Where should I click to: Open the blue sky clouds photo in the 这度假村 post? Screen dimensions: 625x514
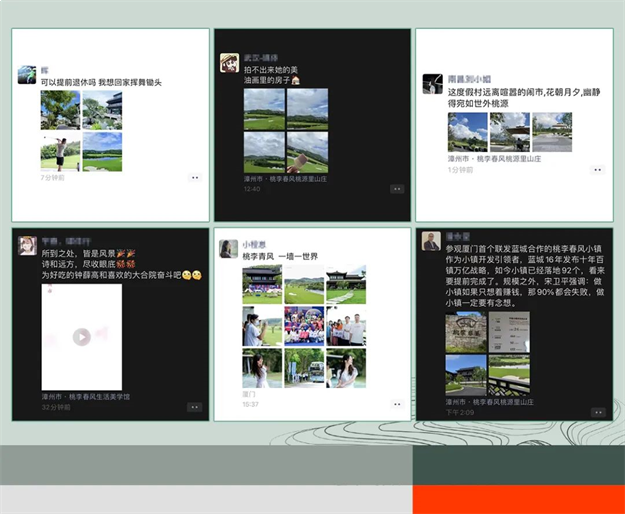(x=468, y=132)
